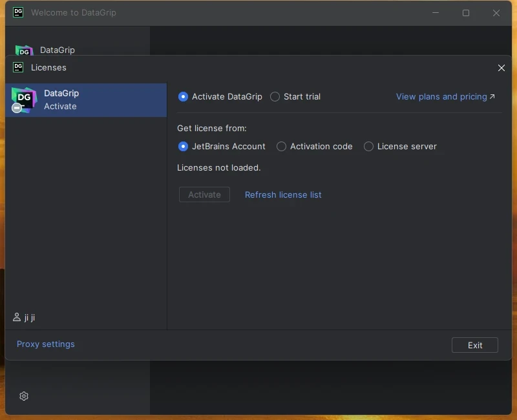This screenshot has height=420, width=517.
Task: Click the grayed-out Activate button
Action: click(204, 194)
